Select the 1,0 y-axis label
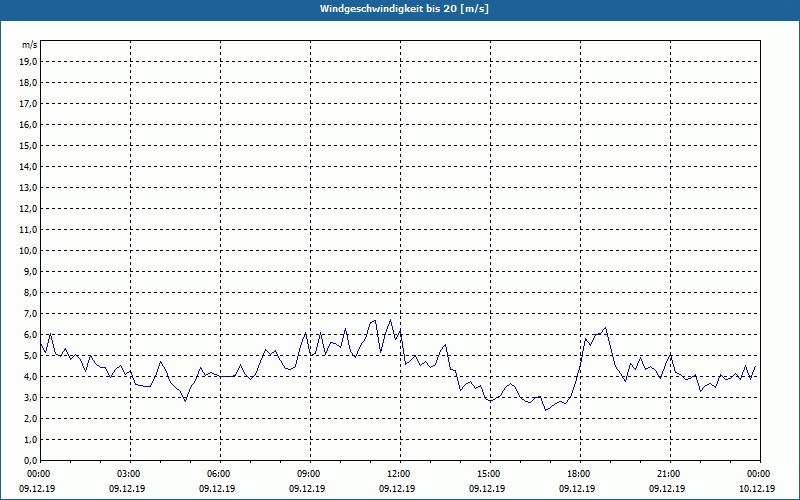800x500 pixels. click(30, 440)
